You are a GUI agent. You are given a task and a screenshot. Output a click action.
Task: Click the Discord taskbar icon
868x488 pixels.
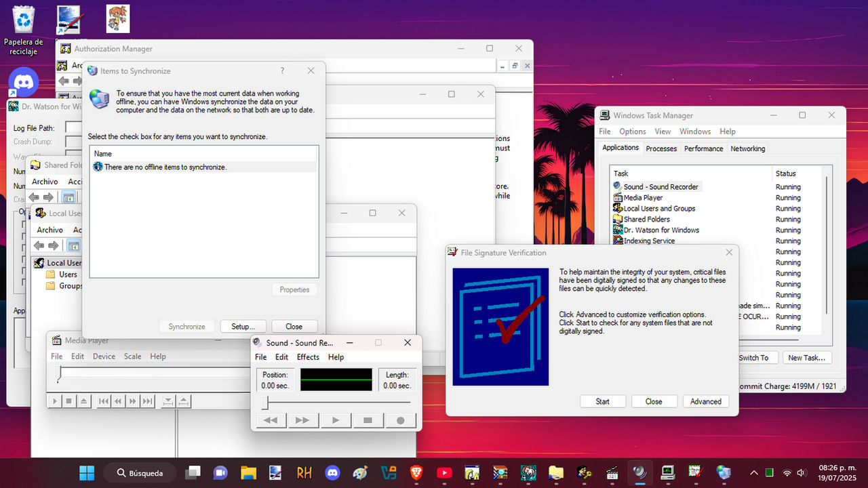click(x=332, y=472)
